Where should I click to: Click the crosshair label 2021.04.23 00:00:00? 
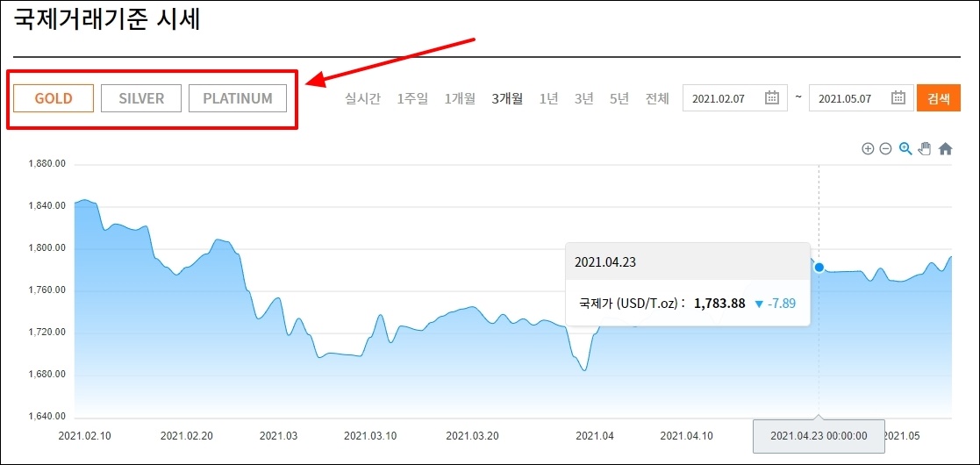click(x=819, y=436)
